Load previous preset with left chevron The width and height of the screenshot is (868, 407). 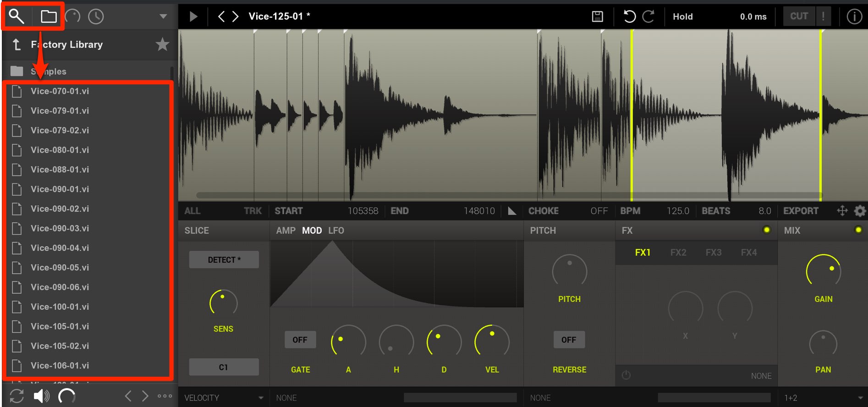pyautogui.click(x=221, y=16)
